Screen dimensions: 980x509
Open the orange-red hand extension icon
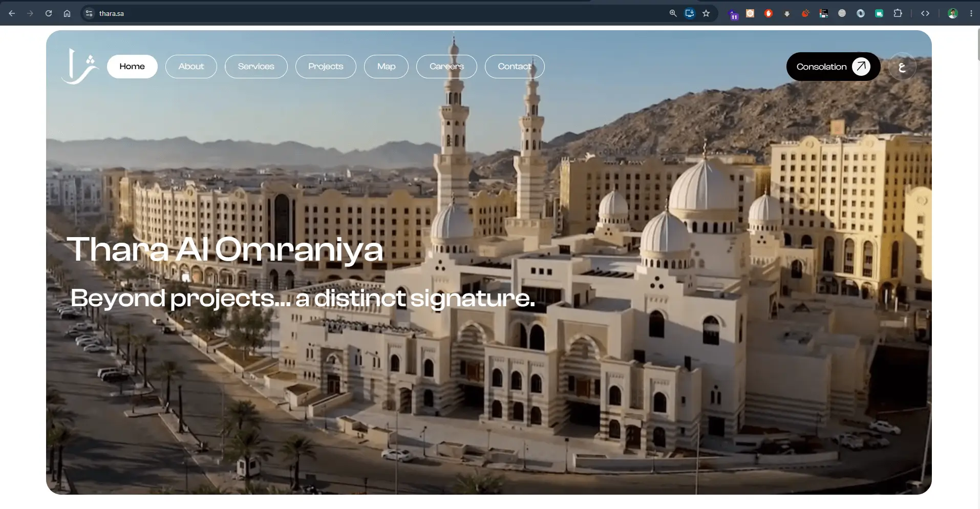[805, 13]
